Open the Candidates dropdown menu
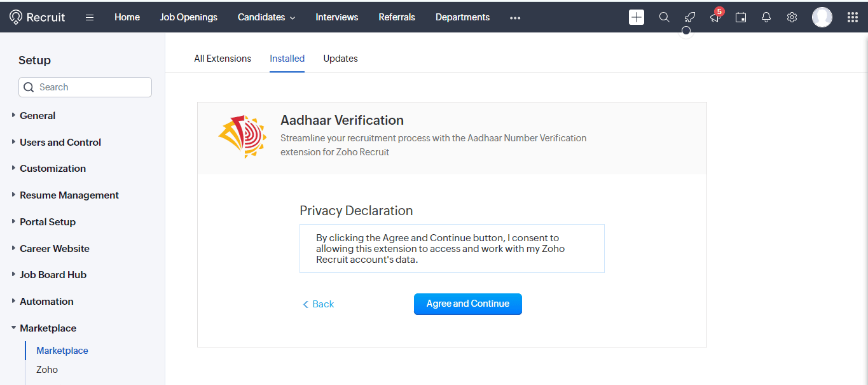Viewport: 868px width, 385px height. 266,17
